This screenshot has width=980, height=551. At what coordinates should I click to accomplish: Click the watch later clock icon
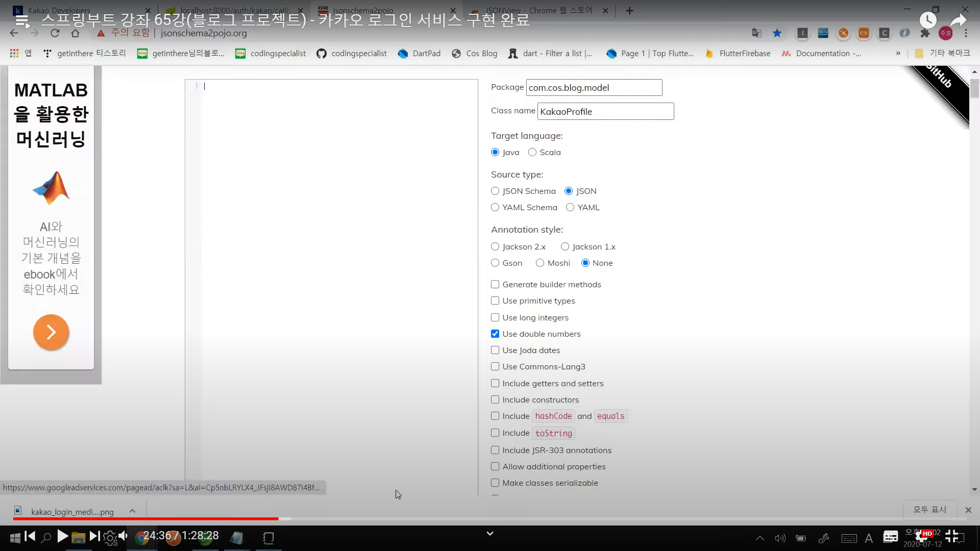(x=927, y=20)
